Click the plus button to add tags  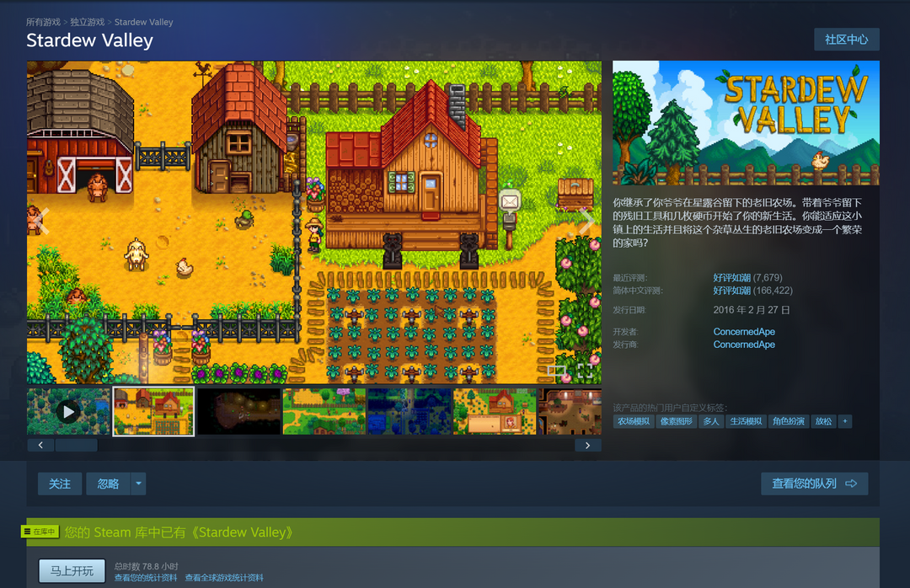click(x=845, y=421)
